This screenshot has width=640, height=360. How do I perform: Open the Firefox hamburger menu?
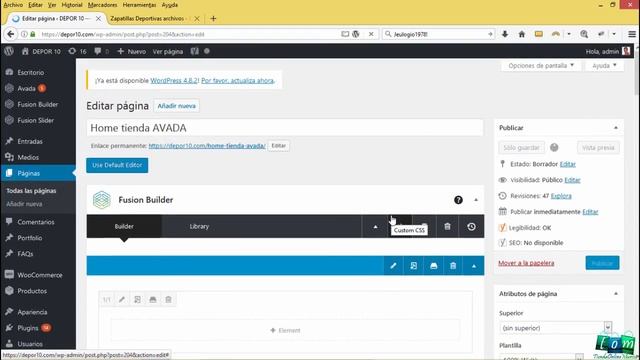click(632, 34)
